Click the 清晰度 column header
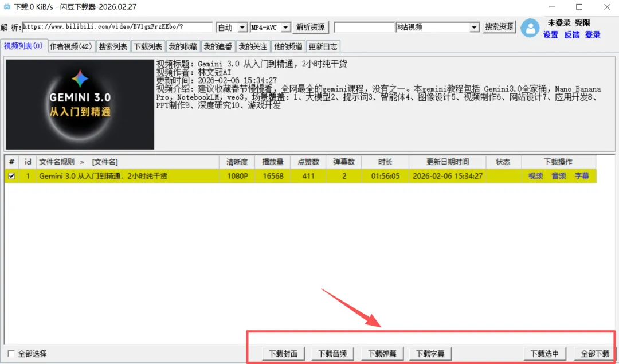Screen dimensions: 619x364 point(237,162)
